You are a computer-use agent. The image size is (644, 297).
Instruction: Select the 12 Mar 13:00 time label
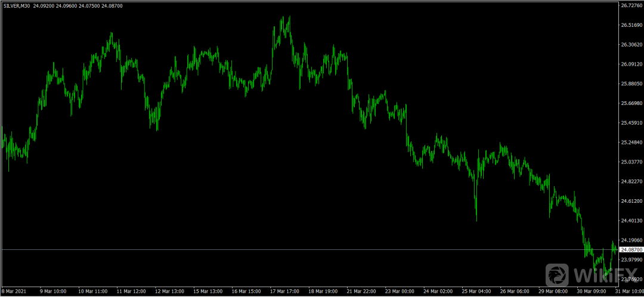coord(168,292)
